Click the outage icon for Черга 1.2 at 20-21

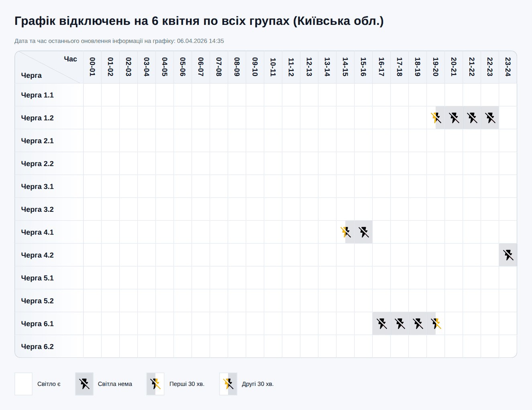click(x=454, y=117)
